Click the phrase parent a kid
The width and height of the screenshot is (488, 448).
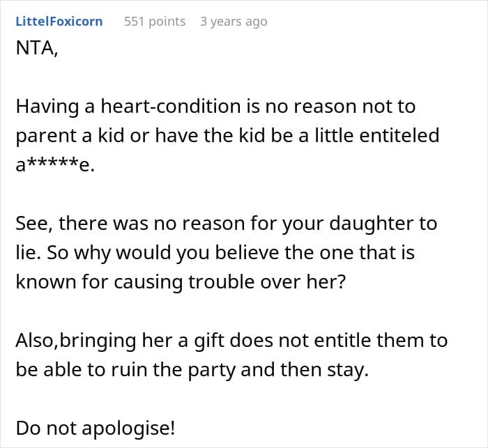[x=71, y=136]
